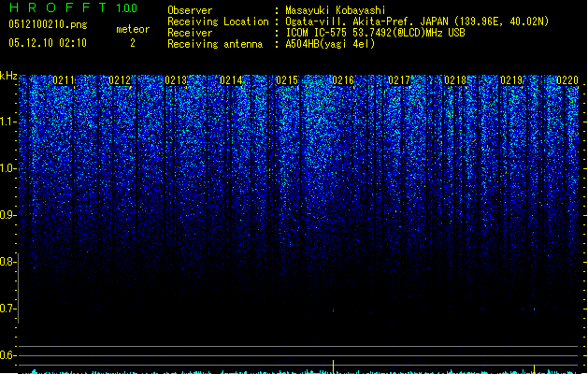Click the 0220 time marker
The width and height of the screenshot is (588, 374).
pyautogui.click(x=567, y=80)
